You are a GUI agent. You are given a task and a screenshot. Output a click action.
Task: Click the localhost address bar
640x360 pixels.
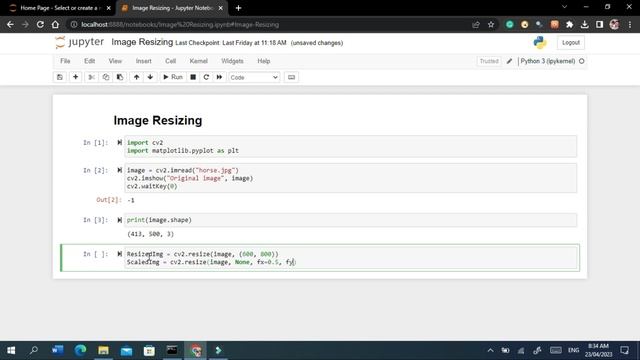pos(269,24)
